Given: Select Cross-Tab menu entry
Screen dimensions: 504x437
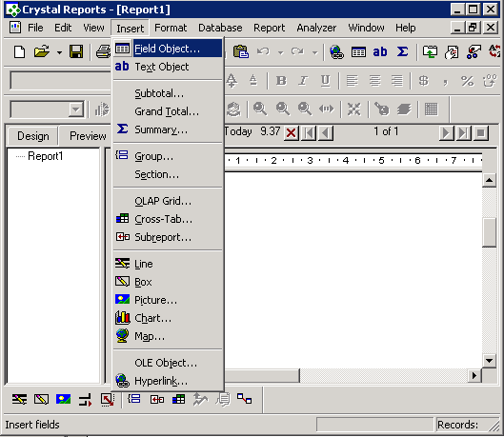Looking at the screenshot, I should (x=168, y=219).
